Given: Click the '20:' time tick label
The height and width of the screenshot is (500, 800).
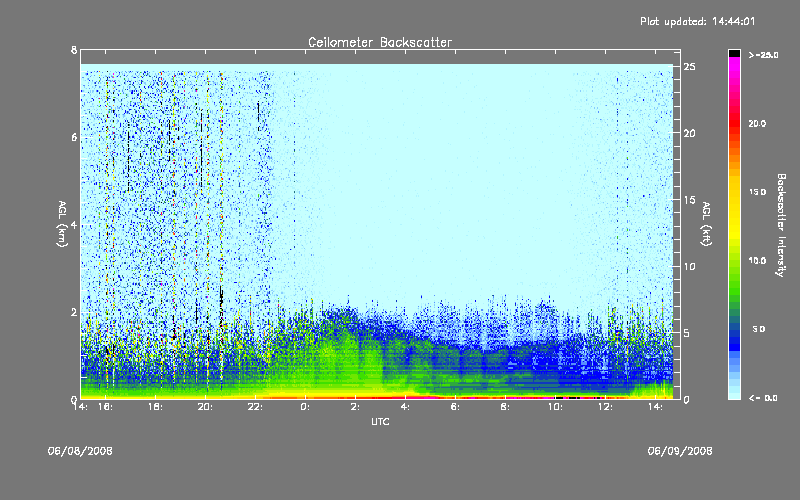Looking at the screenshot, I should click(206, 407).
